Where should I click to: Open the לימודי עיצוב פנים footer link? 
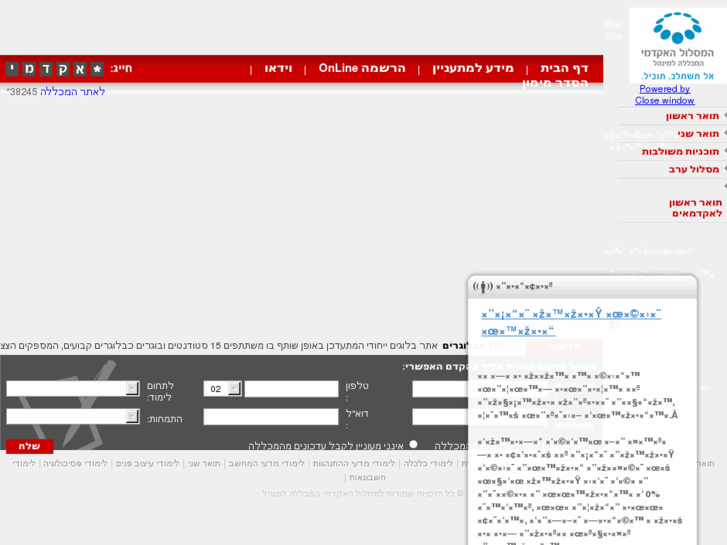point(147,463)
